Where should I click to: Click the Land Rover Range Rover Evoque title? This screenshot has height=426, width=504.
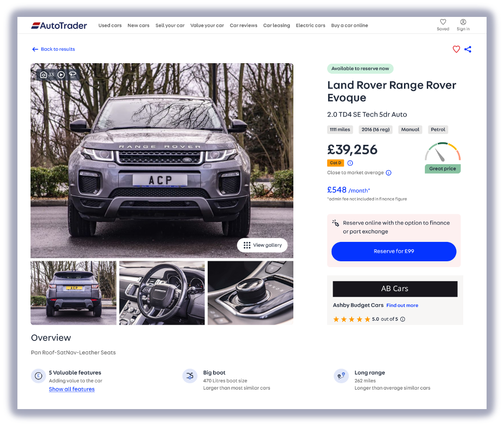pos(392,91)
